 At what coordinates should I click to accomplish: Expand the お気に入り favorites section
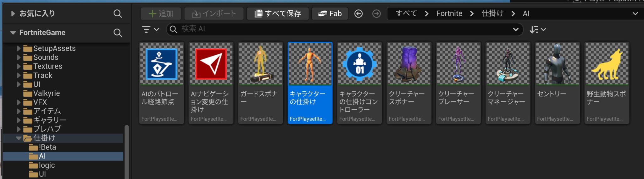pyautogui.click(x=13, y=14)
